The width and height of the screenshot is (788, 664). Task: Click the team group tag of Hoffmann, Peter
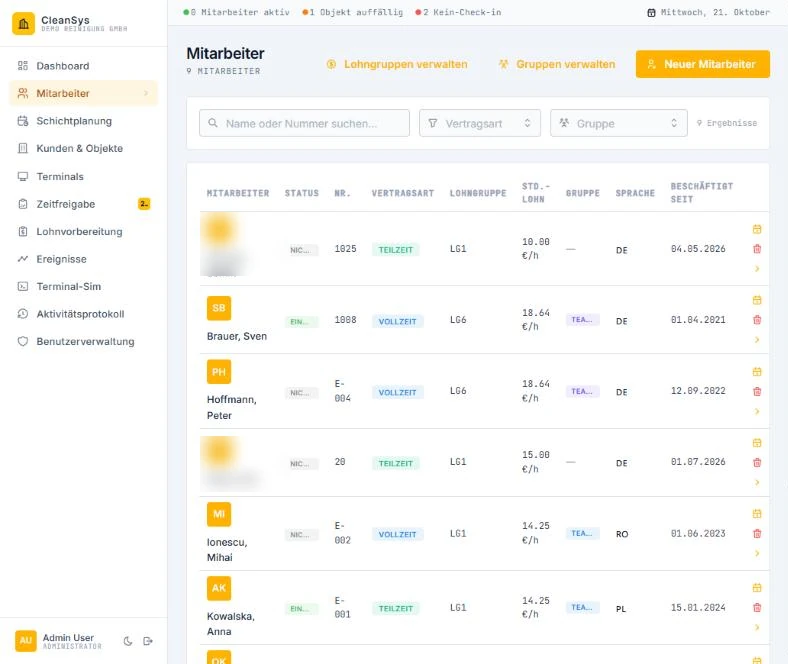click(x=582, y=392)
